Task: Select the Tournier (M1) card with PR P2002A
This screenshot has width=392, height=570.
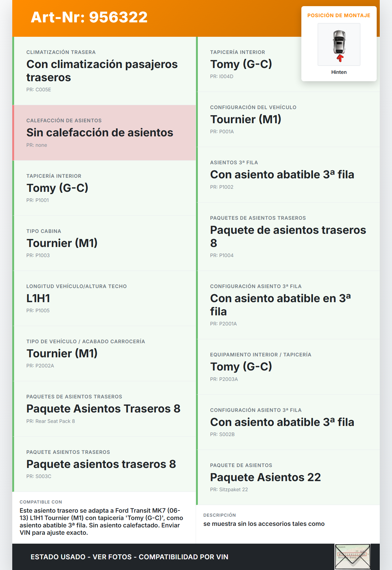Action: tap(104, 353)
